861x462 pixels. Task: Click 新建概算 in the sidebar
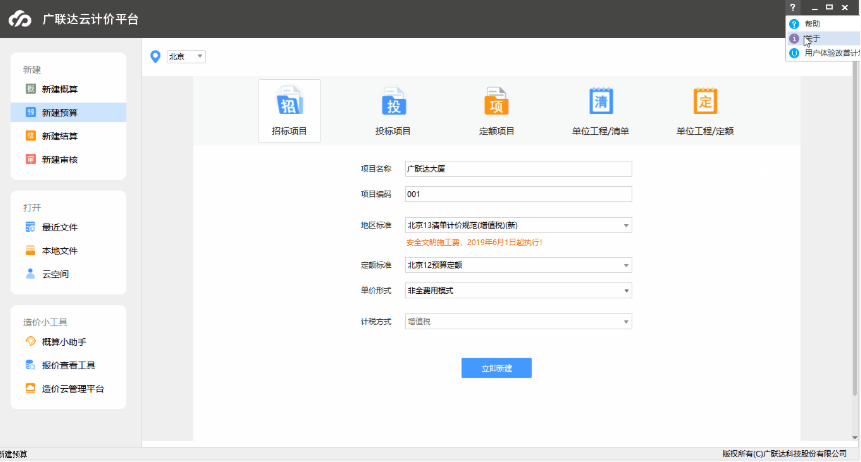pyautogui.click(x=60, y=89)
